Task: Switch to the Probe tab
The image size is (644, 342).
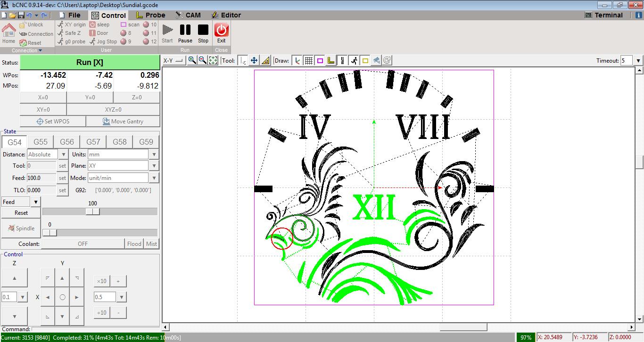Action: tap(149, 15)
